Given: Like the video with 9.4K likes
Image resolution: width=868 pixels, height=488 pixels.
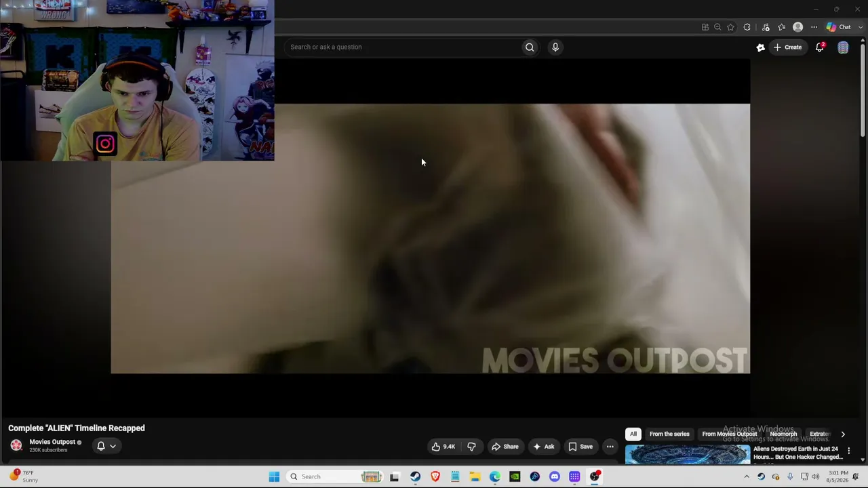Looking at the screenshot, I should pyautogui.click(x=443, y=447).
